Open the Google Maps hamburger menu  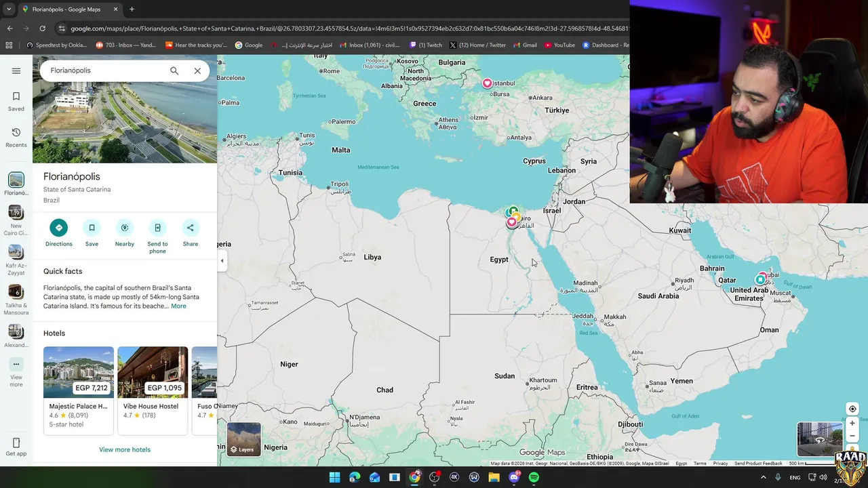tap(16, 70)
